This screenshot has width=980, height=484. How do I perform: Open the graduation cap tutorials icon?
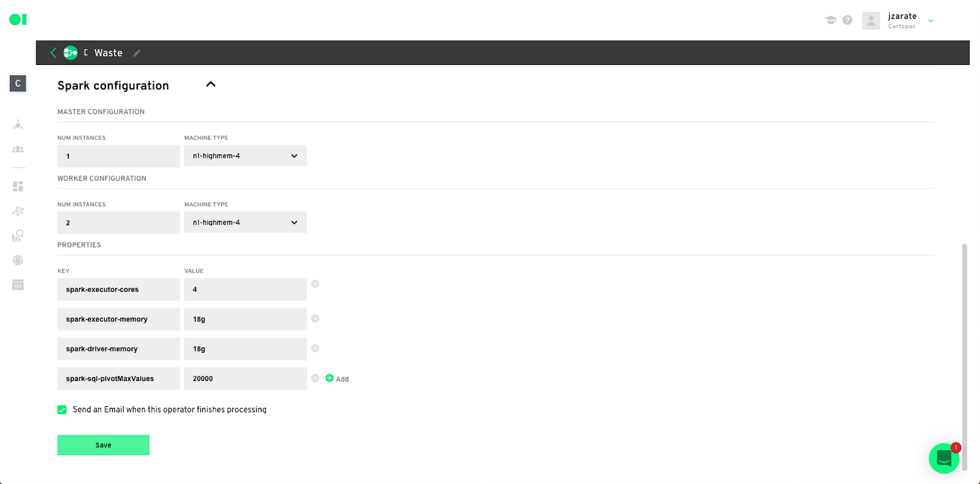coord(831,20)
